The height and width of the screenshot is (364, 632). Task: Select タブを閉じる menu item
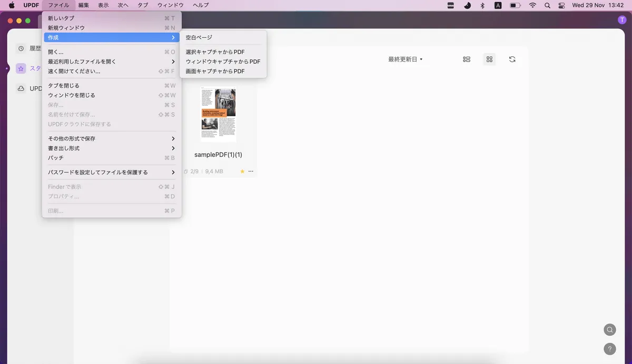point(112,86)
